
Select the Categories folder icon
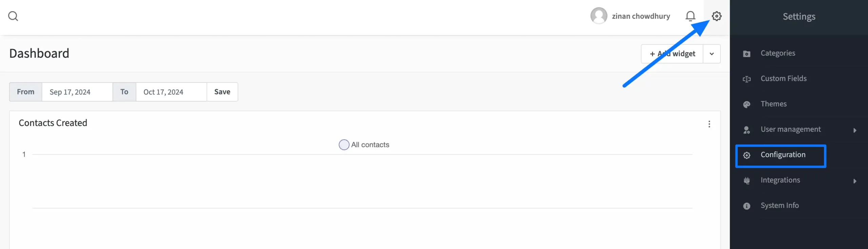pyautogui.click(x=746, y=53)
